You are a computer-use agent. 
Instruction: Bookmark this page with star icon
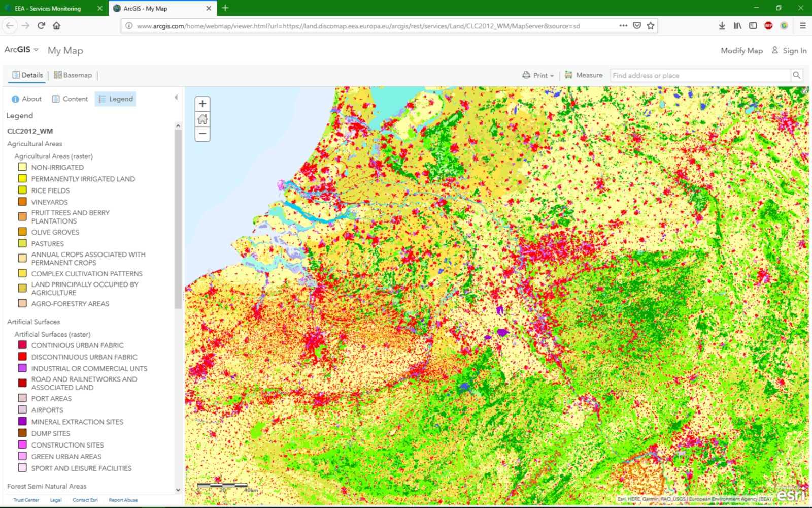pos(651,26)
